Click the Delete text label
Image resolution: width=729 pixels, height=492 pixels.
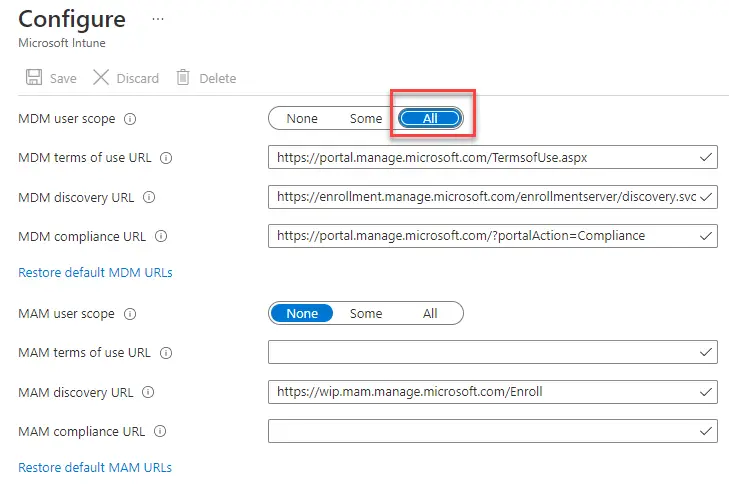(218, 78)
